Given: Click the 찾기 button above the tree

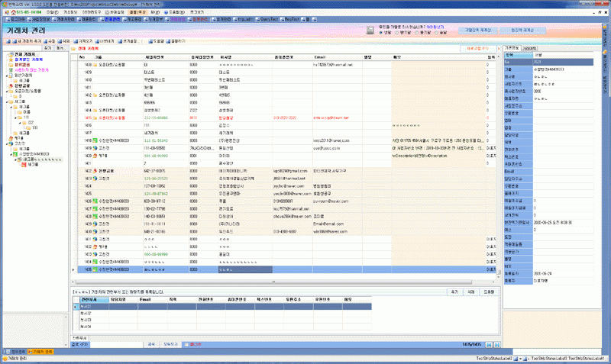Looking at the screenshot, I should click(47, 48).
